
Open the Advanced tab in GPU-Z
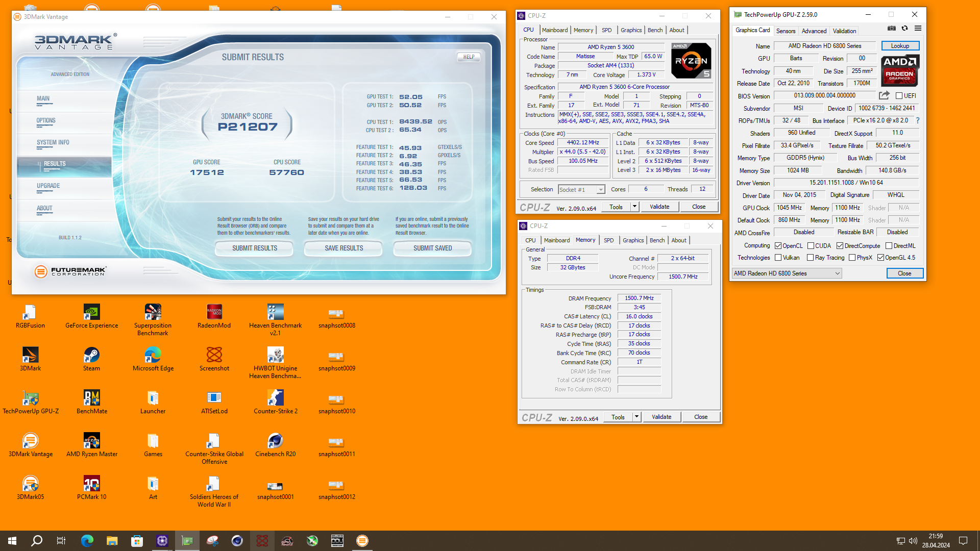(x=814, y=31)
